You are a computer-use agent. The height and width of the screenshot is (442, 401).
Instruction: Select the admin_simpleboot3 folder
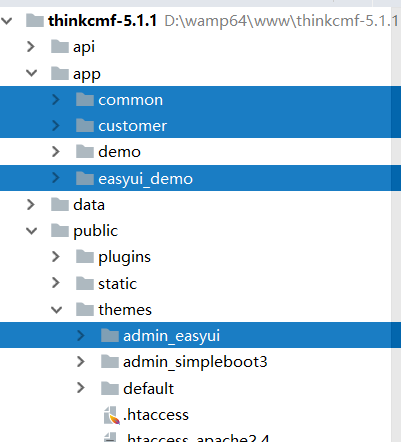(195, 362)
